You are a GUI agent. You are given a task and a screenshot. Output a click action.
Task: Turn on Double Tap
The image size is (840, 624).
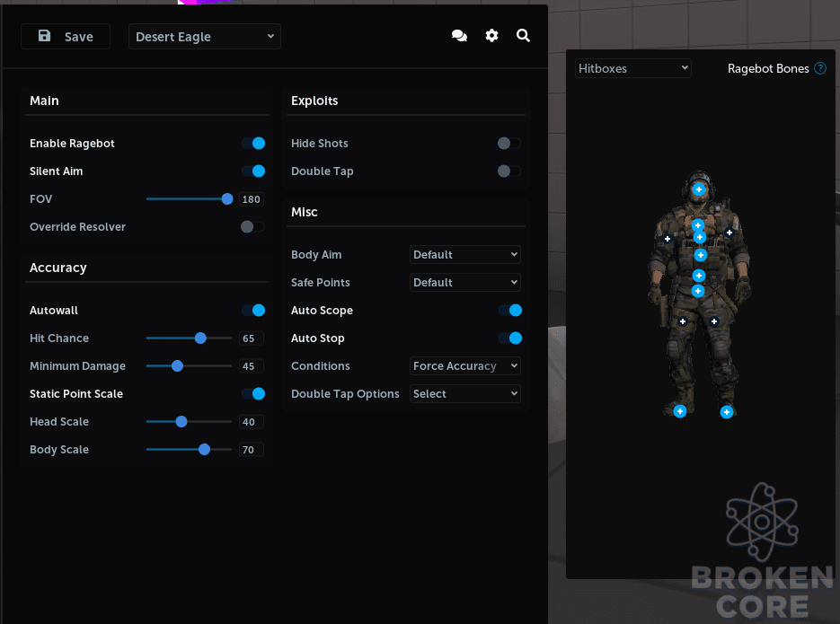tap(508, 171)
